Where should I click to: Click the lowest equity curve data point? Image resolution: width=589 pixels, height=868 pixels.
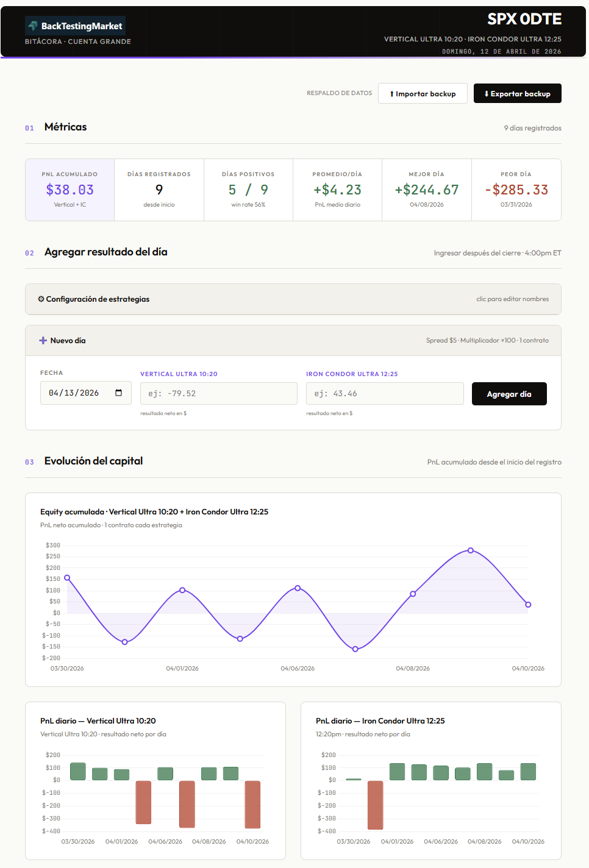pyautogui.click(x=355, y=649)
